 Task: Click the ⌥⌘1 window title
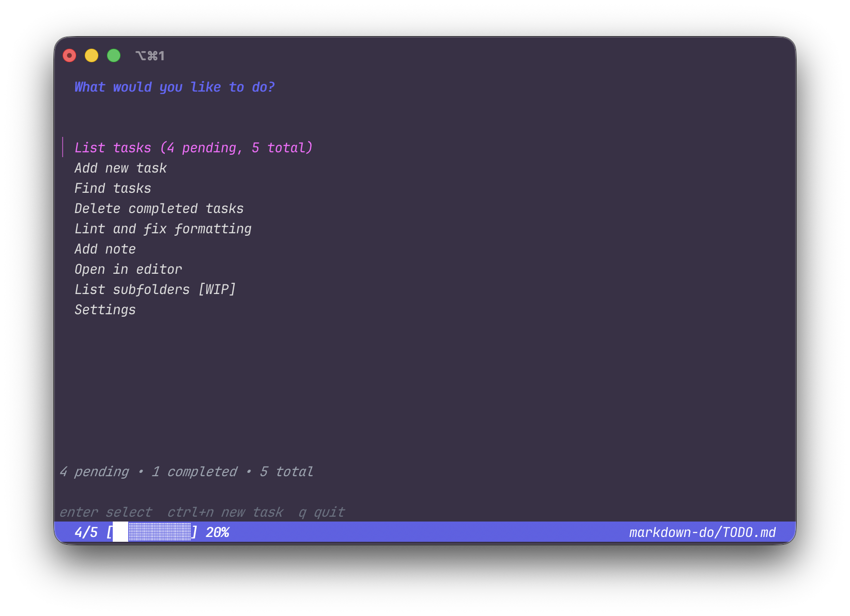pos(150,55)
